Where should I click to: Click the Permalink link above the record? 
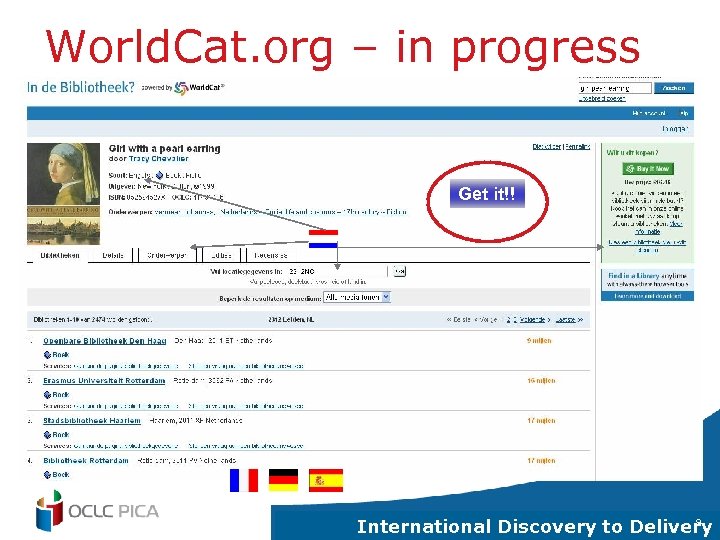[x=577, y=146]
